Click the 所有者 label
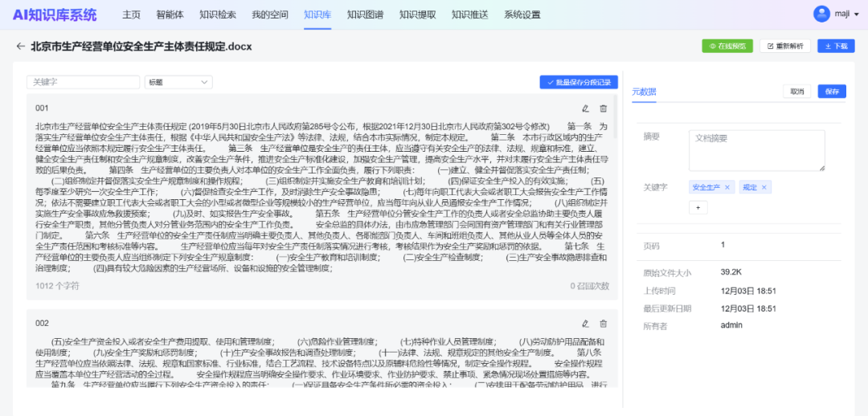 [656, 326]
